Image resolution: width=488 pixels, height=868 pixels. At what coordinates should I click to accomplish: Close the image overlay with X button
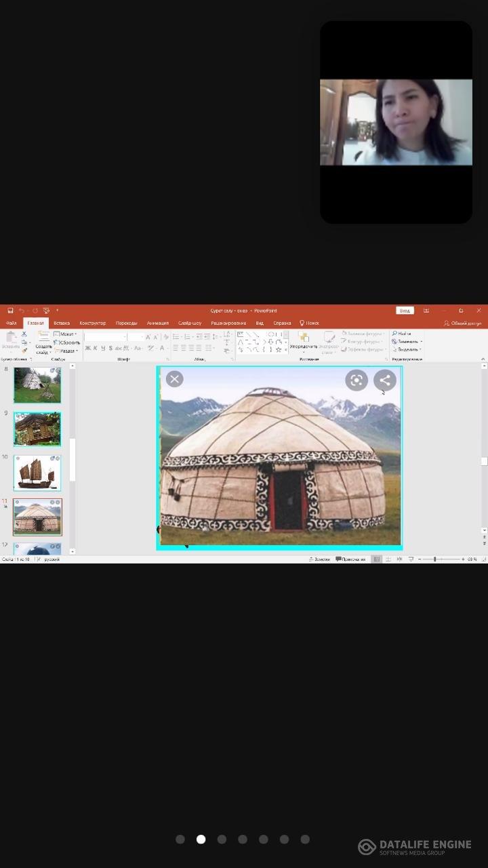point(174,379)
